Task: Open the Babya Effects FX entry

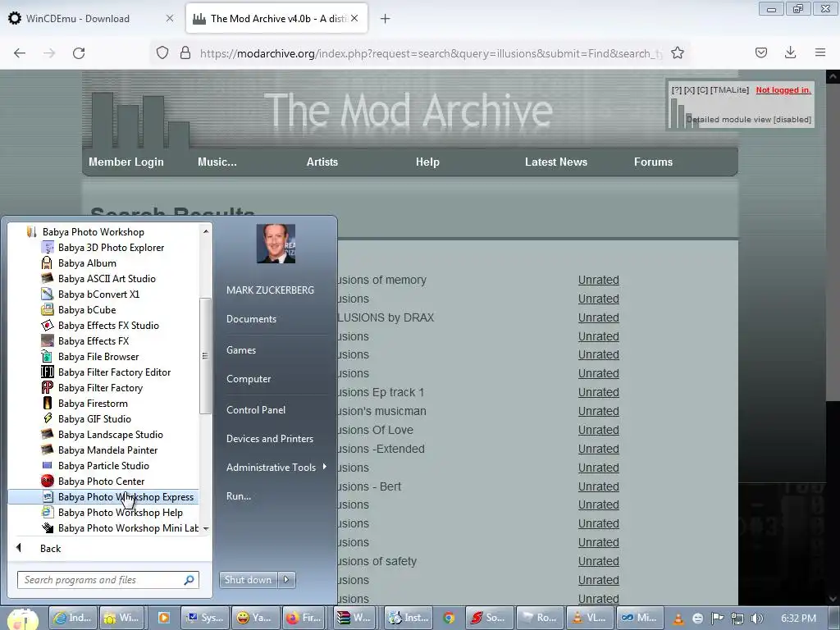Action: pos(85,340)
